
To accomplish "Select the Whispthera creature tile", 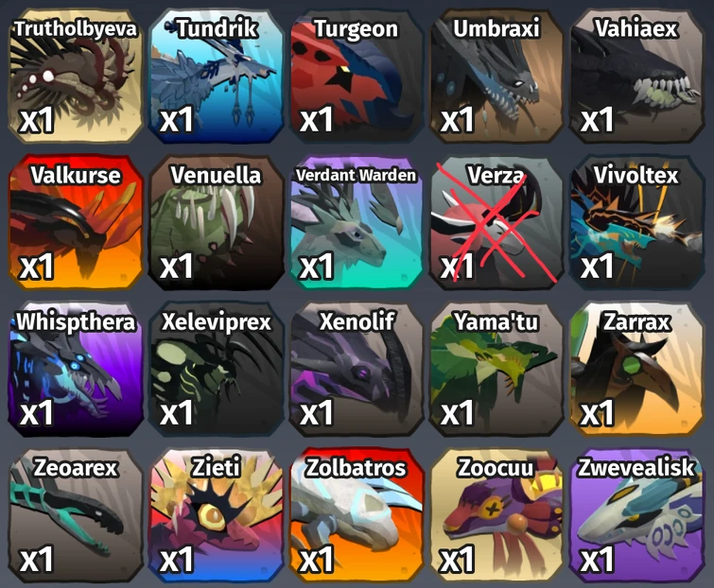I will click(x=76, y=369).
